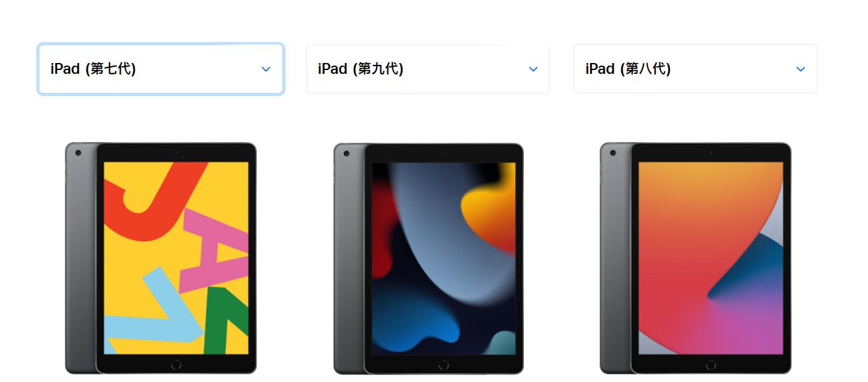Click the yellow colorful 7th-gen iPad screen

point(176,258)
